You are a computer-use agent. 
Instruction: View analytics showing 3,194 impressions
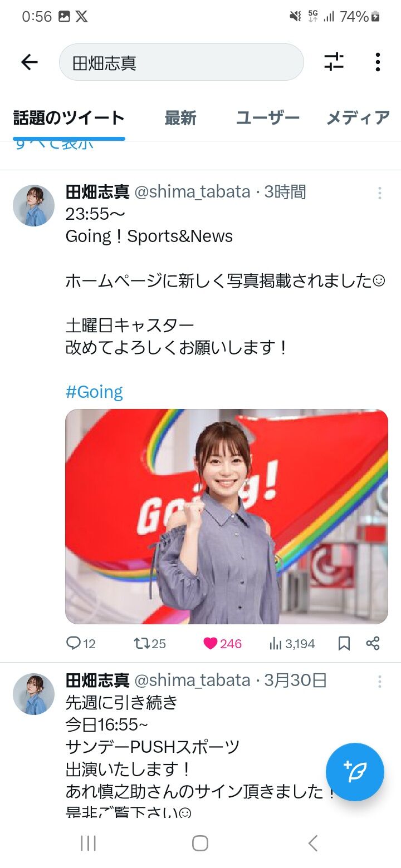(292, 644)
